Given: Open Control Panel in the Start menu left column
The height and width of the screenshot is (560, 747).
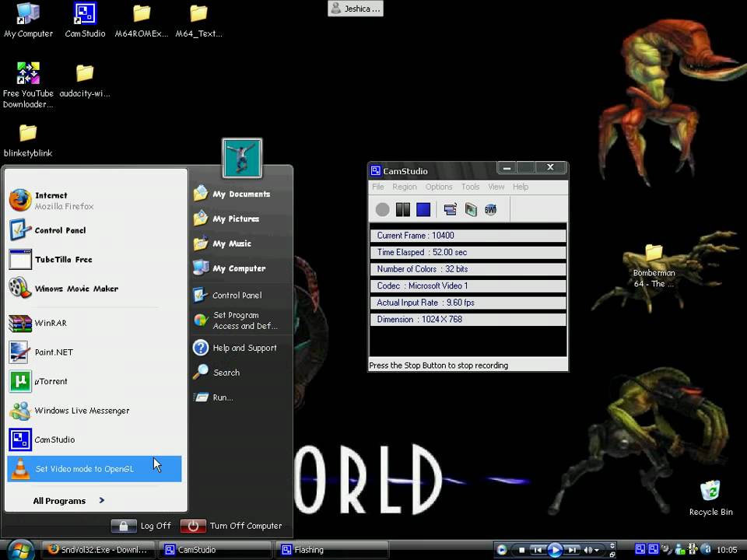Looking at the screenshot, I should [95, 230].
